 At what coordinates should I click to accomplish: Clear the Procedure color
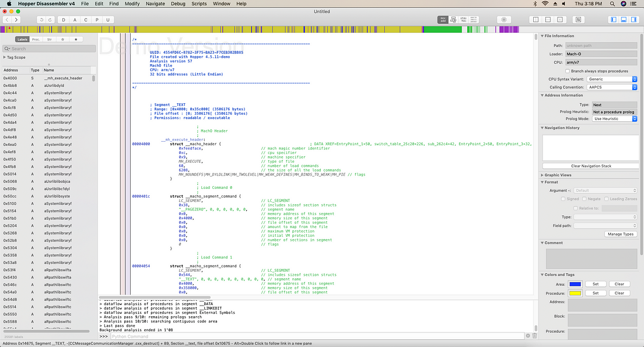[x=619, y=293]
